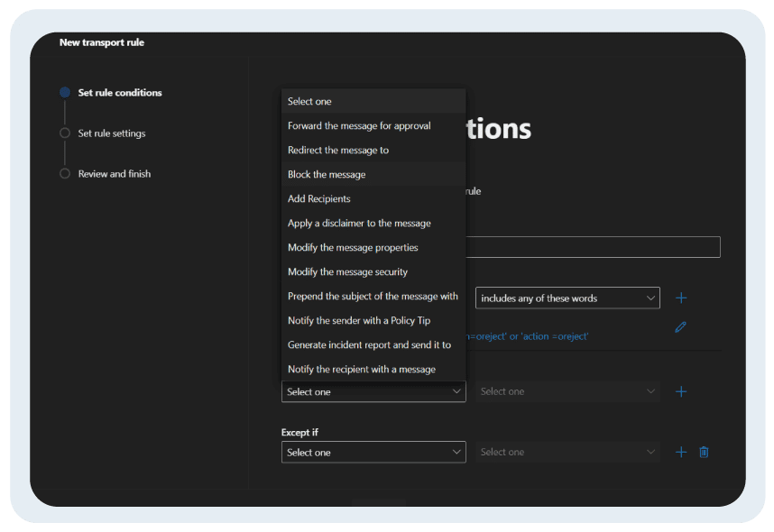774x532 pixels.
Task: Open 'includes any of these words' dropdown
Action: [567, 298]
